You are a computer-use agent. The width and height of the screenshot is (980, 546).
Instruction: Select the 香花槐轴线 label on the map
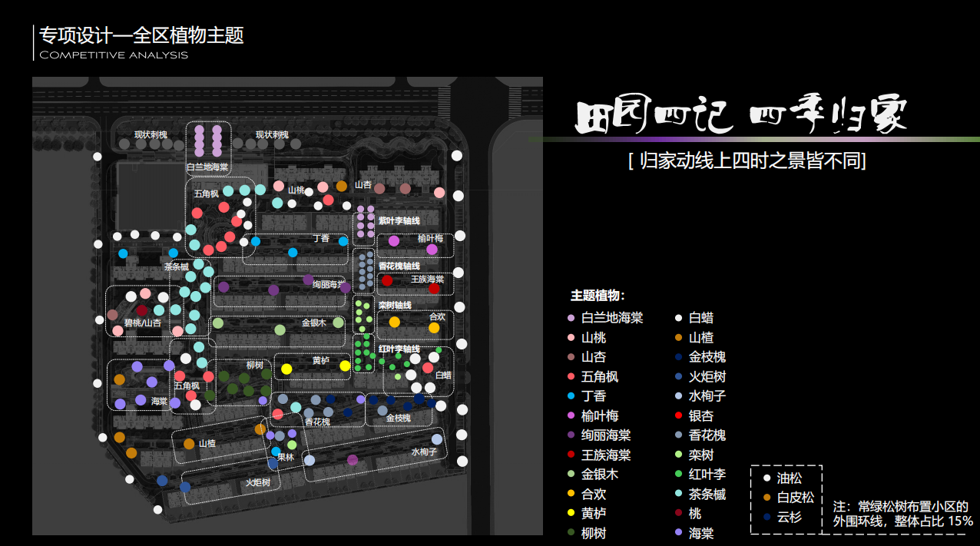[x=399, y=266]
